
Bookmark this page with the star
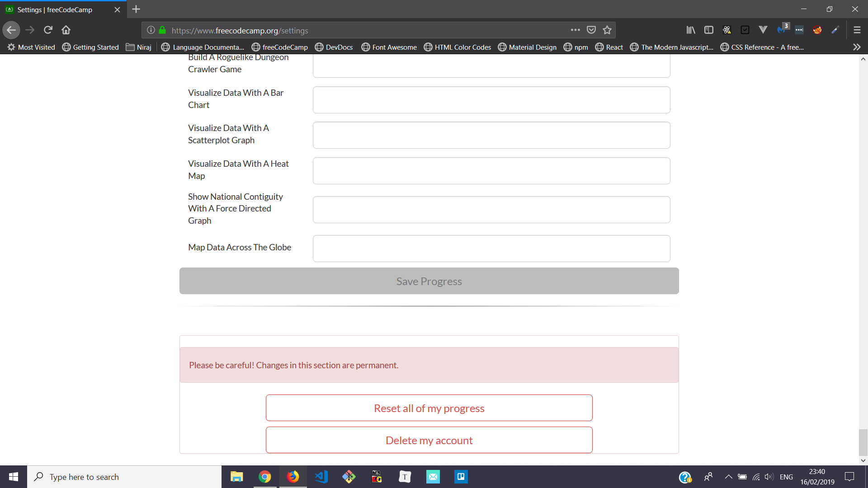pyautogui.click(x=607, y=30)
